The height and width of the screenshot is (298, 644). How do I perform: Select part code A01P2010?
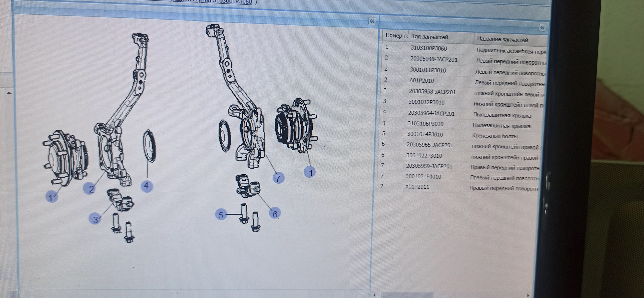[x=421, y=81]
